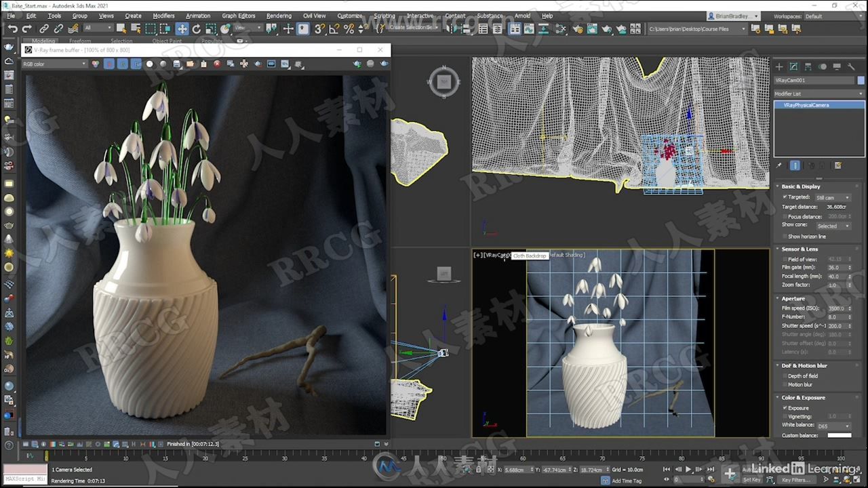Screen dimensions: 868x488
Task: Switch to the Modeling ribbon tab
Action: [43, 41]
